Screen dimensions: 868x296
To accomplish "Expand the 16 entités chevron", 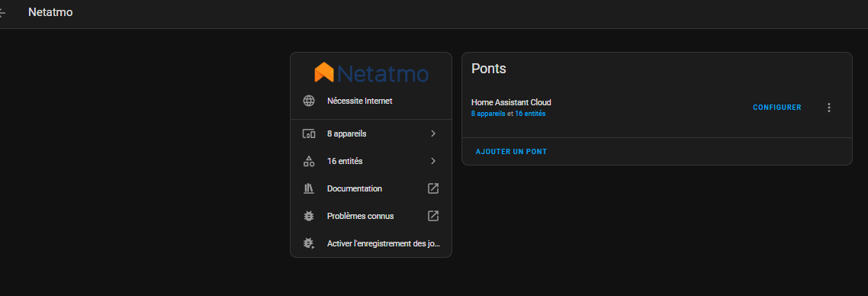I will tap(433, 161).
